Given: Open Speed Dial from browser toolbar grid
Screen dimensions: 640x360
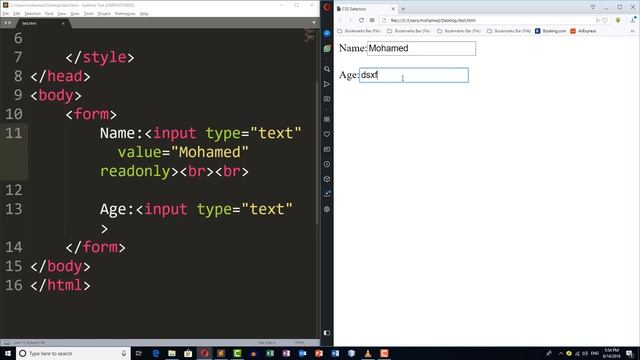Looking at the screenshot, I should pyautogui.click(x=372, y=20).
